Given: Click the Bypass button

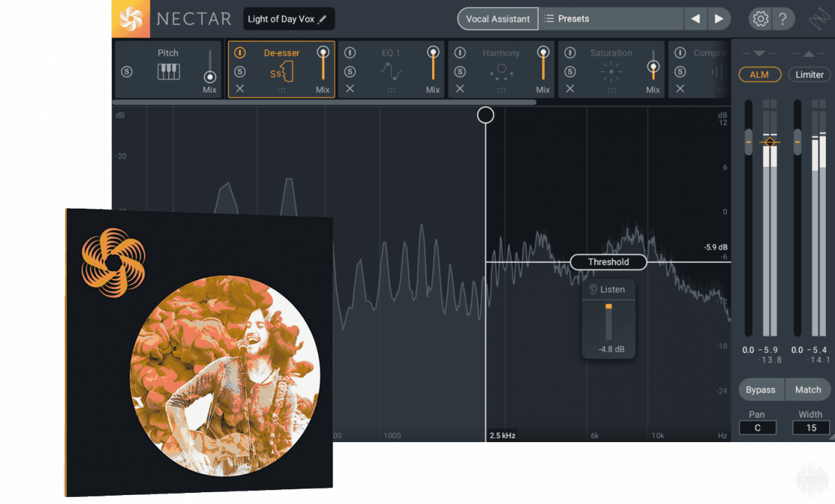Looking at the screenshot, I should (761, 390).
